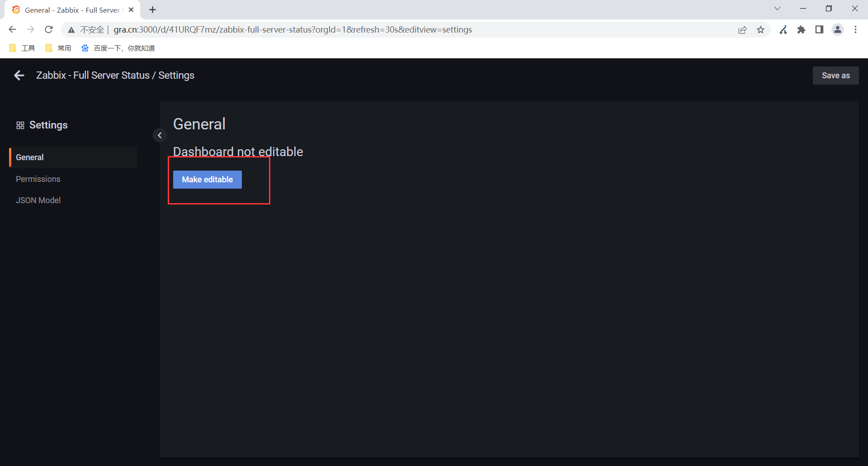
Task: Open the browser extensions puzzle icon
Action: (802, 30)
